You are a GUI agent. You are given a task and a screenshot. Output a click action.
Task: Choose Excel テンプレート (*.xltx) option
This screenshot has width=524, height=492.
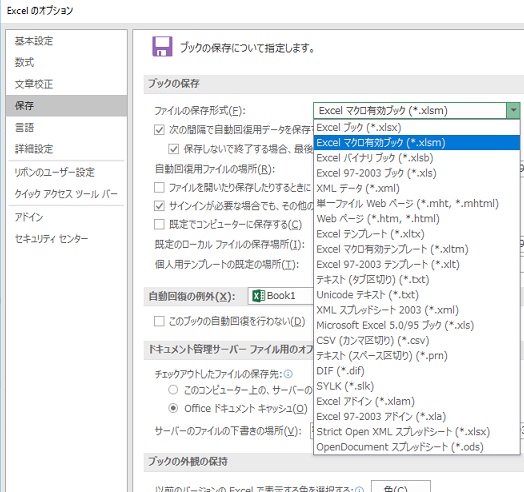point(417,234)
